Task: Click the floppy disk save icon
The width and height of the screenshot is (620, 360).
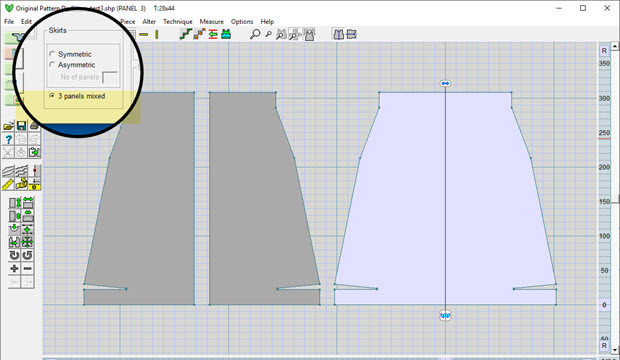Action: [x=21, y=126]
